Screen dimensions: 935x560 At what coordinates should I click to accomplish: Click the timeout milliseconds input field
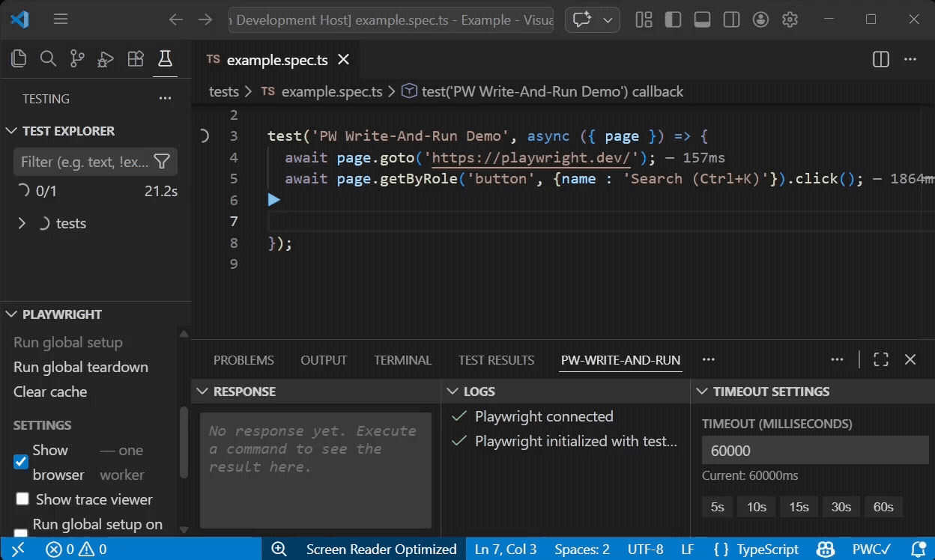[x=814, y=450]
